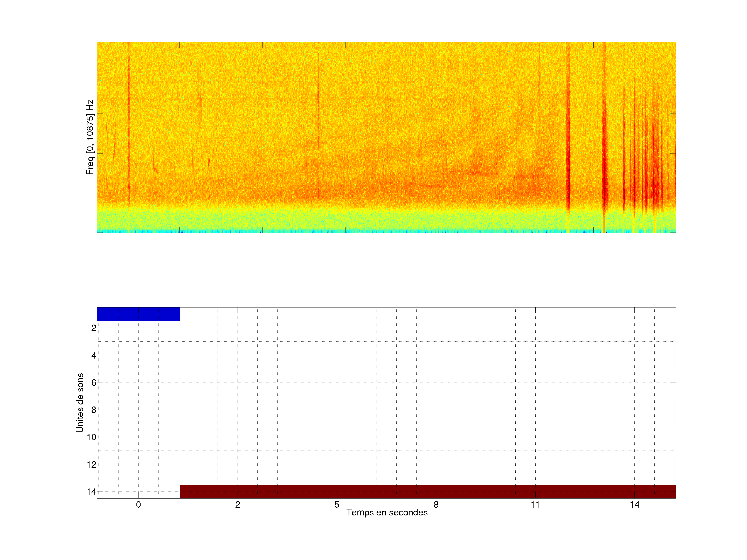Click the blue bar at sound unit 1
The height and width of the screenshot is (560, 747).
(138, 314)
